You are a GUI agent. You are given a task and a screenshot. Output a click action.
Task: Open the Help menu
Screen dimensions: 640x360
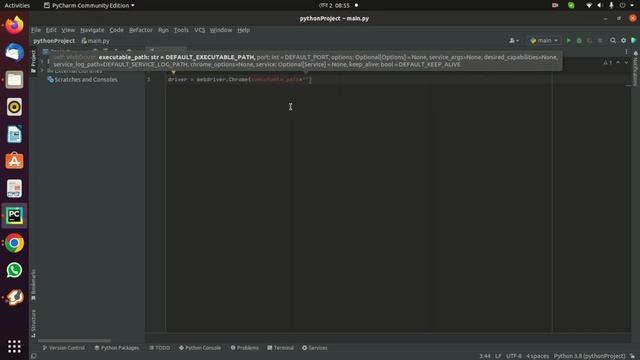244,30
